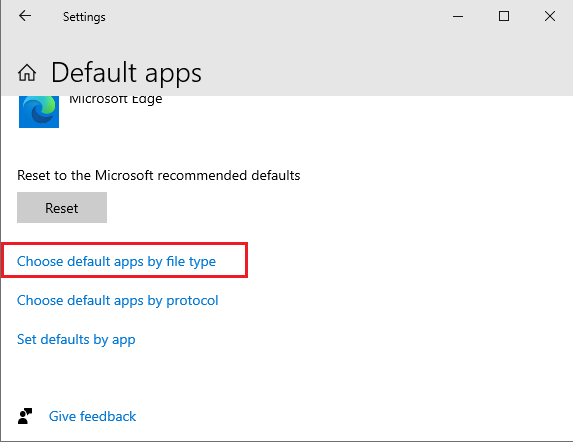This screenshot has height=442, width=573.
Task: Click the Settings title text
Action: click(x=84, y=17)
